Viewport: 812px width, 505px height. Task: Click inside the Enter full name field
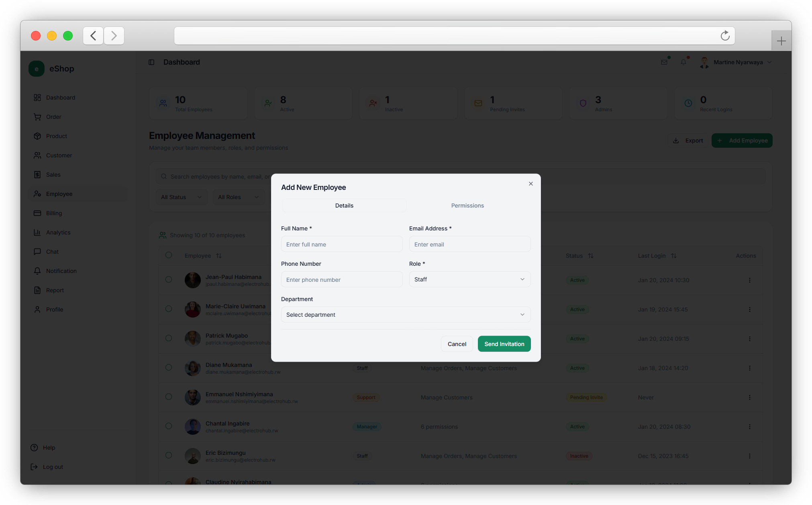click(x=341, y=244)
